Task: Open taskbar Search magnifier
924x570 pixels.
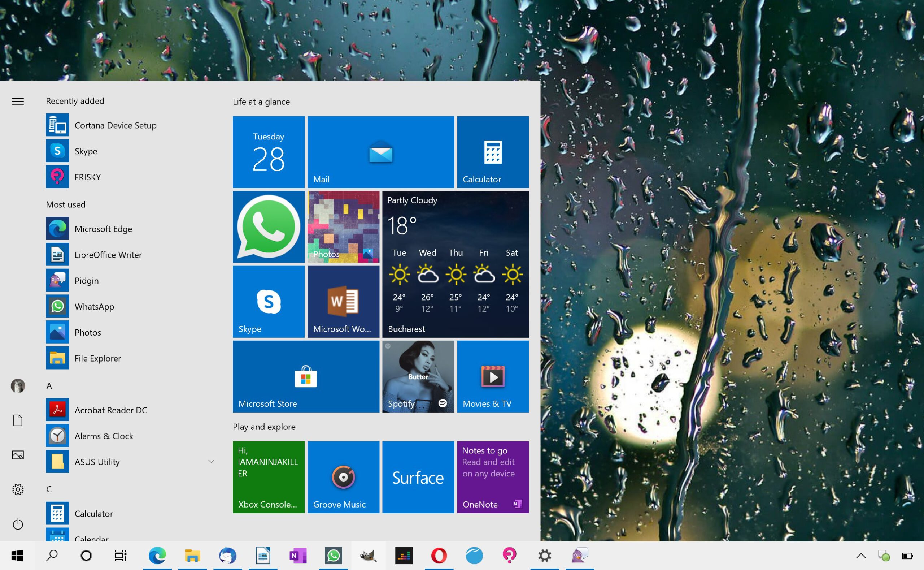Action: coord(52,556)
